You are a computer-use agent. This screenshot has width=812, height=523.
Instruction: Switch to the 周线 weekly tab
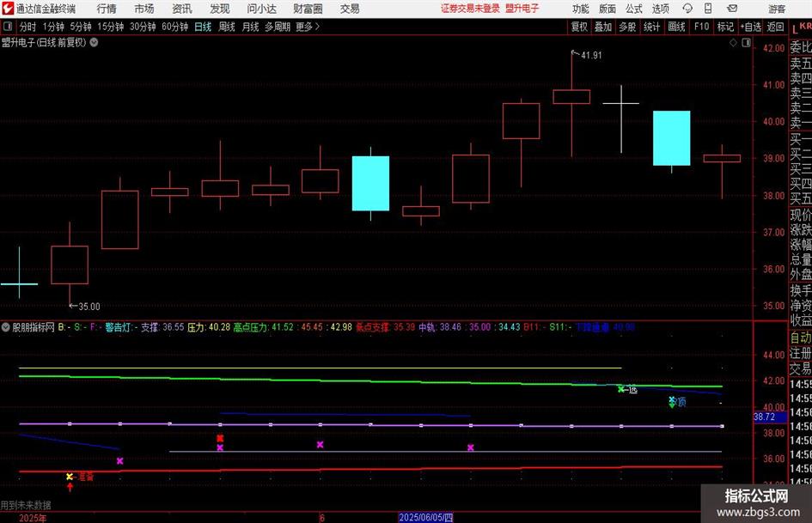[x=227, y=27]
